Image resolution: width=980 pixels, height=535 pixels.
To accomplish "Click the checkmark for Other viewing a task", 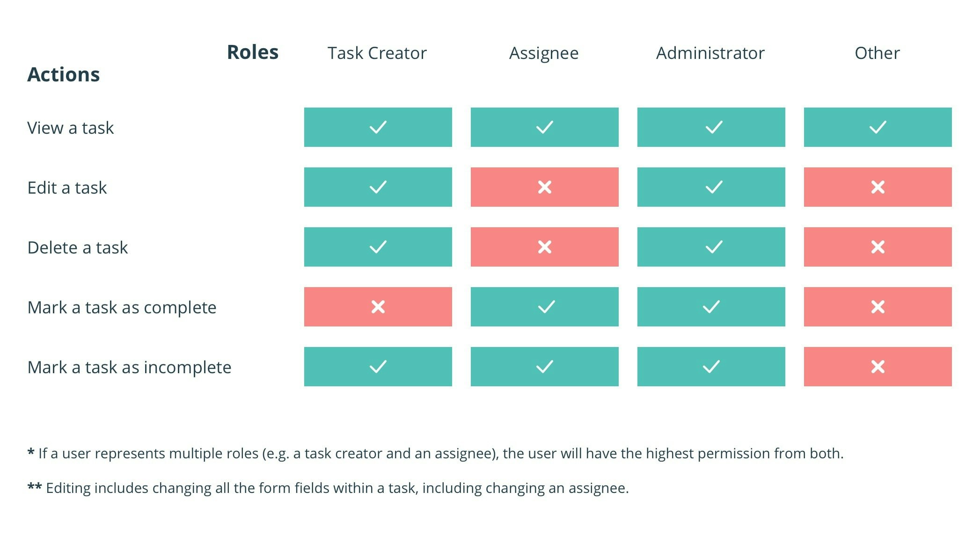I will 878,127.
